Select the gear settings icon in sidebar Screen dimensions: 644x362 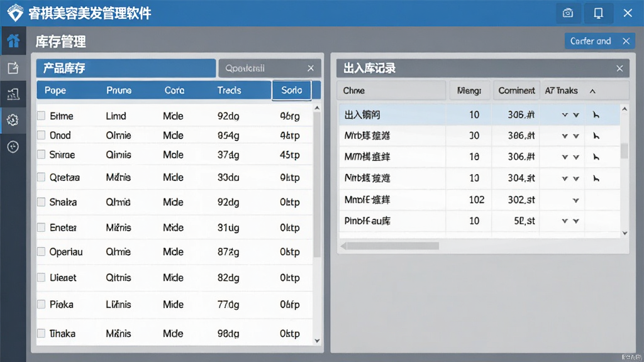(x=13, y=120)
